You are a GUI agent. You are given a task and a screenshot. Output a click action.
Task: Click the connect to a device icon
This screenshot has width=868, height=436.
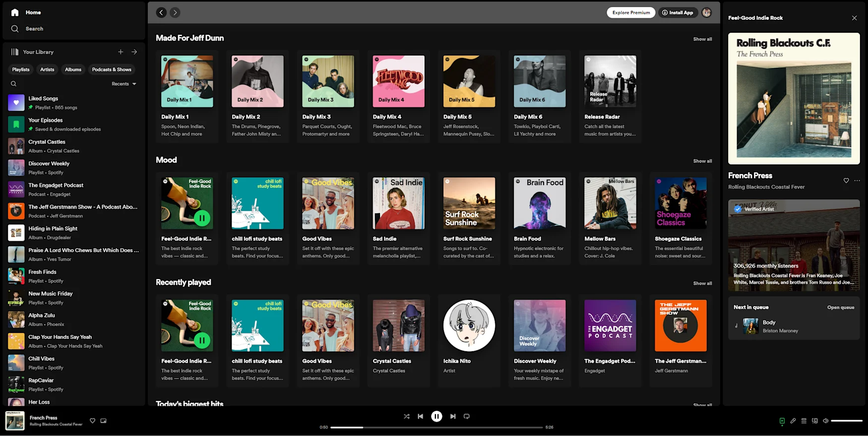point(815,421)
